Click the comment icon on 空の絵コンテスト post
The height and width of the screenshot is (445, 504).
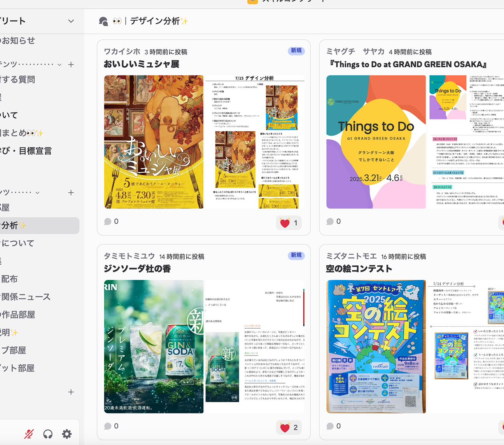[334, 426]
